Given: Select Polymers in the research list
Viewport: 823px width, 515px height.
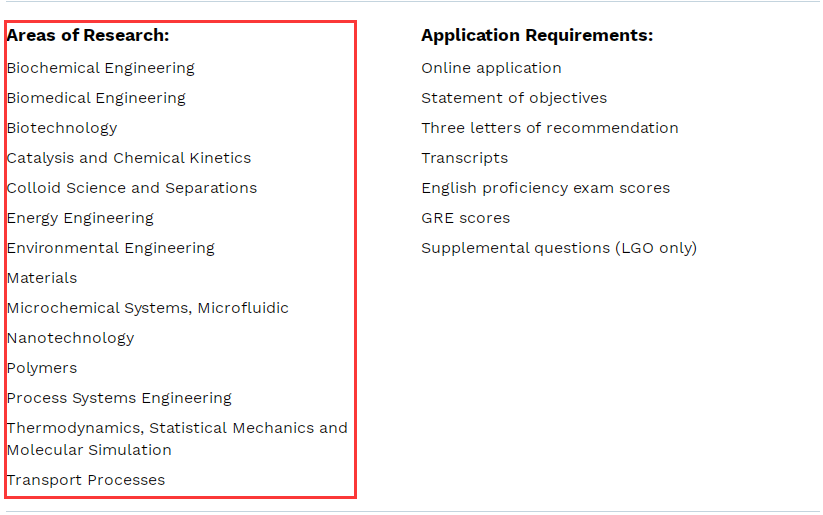Looking at the screenshot, I should pyautogui.click(x=42, y=368).
